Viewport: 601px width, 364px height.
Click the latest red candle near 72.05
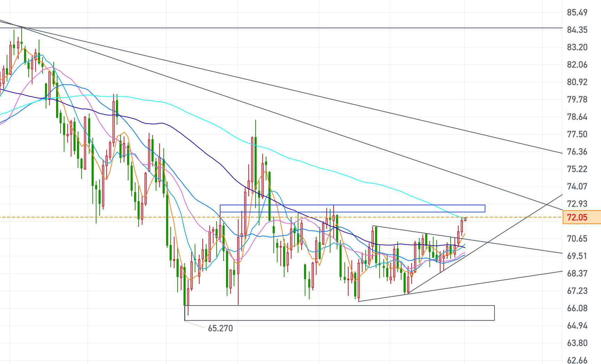[x=465, y=219]
